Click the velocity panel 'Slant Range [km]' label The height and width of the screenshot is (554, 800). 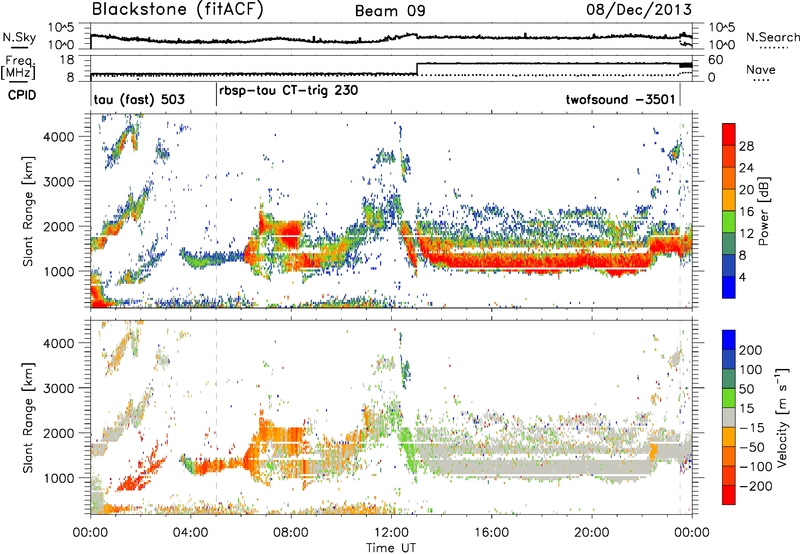28,417
